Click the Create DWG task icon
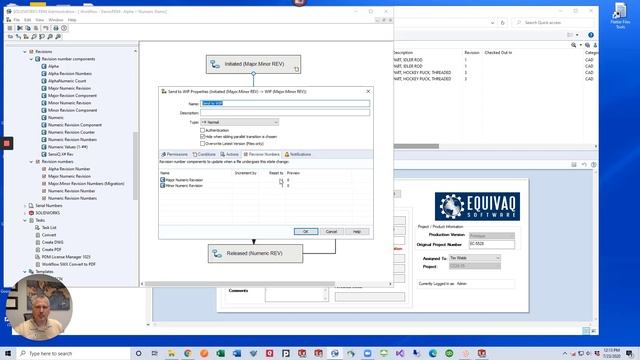Screen dimensions: 640x360 (x=38, y=242)
